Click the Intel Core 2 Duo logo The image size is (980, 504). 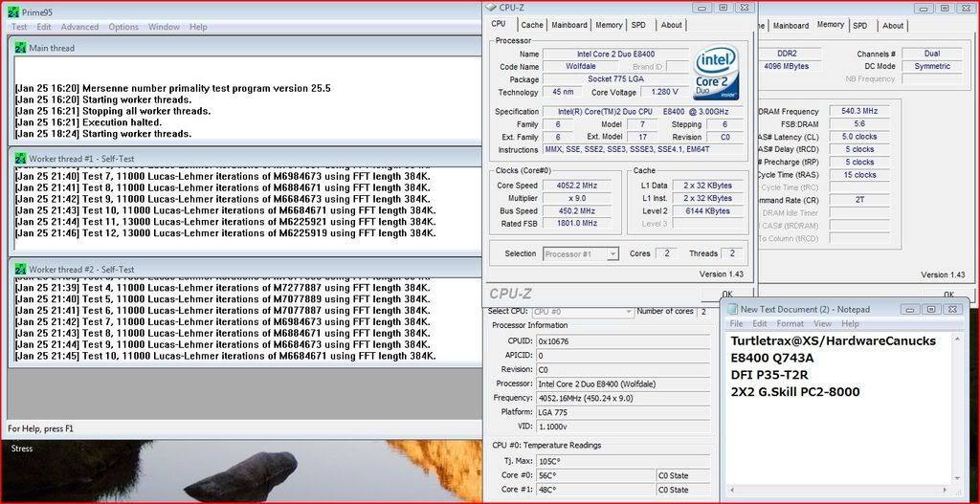[x=716, y=73]
